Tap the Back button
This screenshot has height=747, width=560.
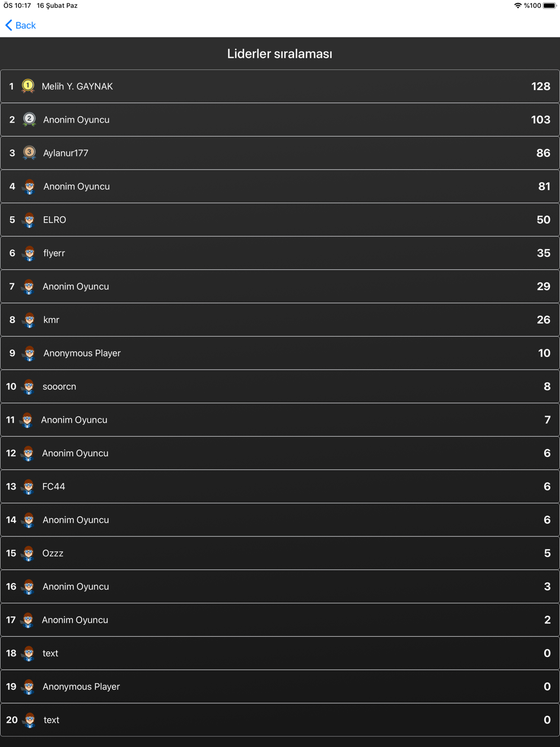(21, 25)
